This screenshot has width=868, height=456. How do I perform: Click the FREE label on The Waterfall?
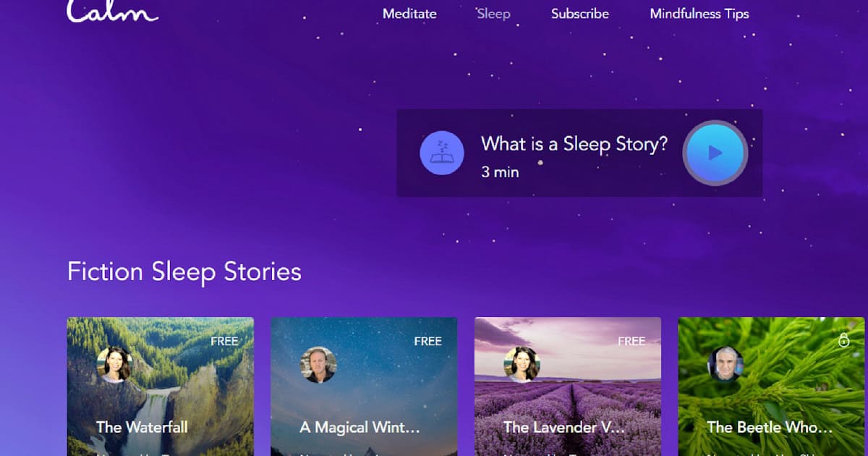point(224,341)
